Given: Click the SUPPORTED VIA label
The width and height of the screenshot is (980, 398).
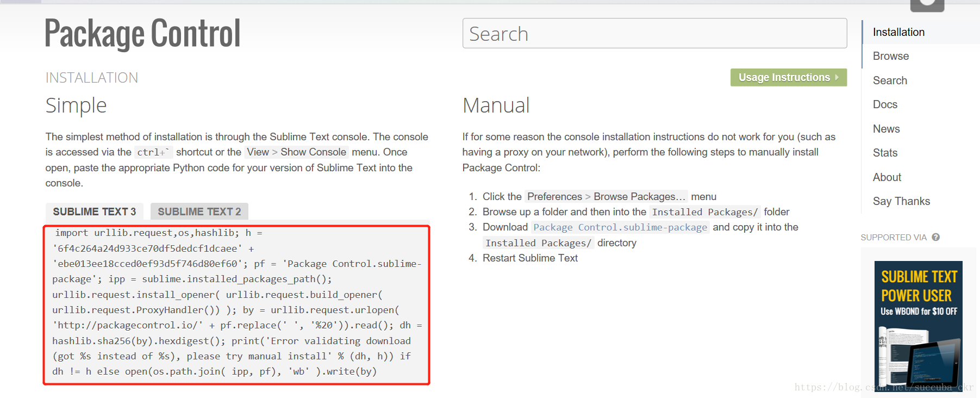Looking at the screenshot, I should tap(894, 237).
